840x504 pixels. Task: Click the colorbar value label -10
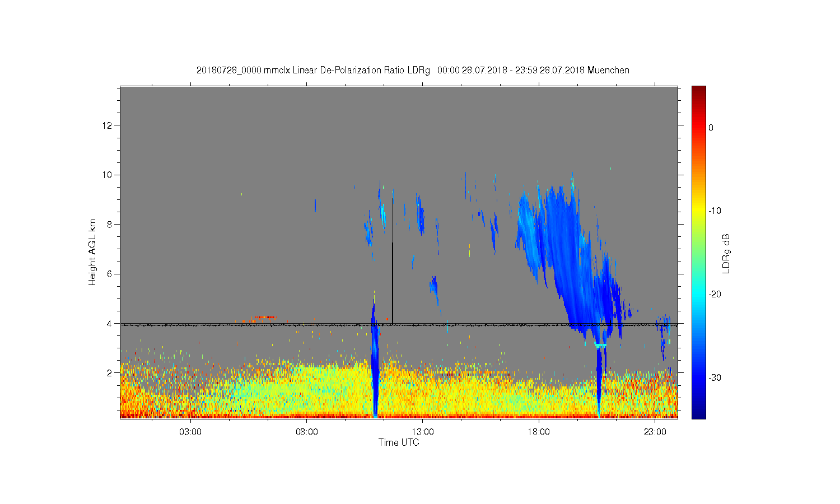pos(715,211)
